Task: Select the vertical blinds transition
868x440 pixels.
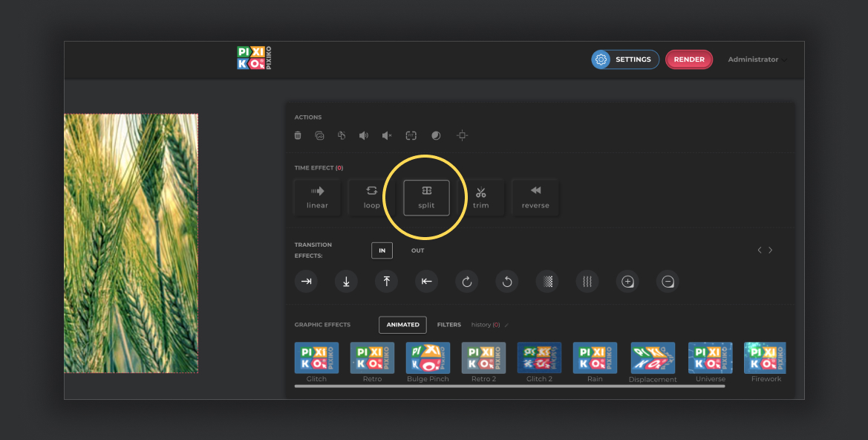Action: click(587, 282)
